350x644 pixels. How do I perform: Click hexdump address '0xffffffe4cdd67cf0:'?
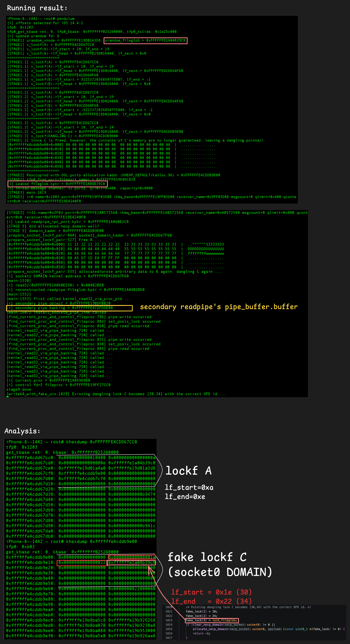pos(31,473)
